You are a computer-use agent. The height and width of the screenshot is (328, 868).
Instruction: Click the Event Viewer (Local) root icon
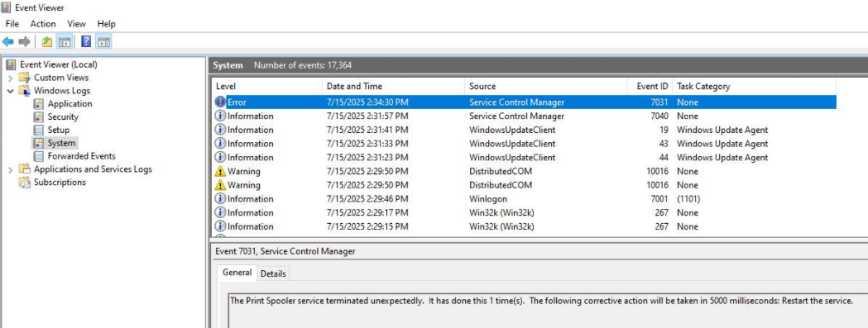pyautogui.click(x=11, y=64)
